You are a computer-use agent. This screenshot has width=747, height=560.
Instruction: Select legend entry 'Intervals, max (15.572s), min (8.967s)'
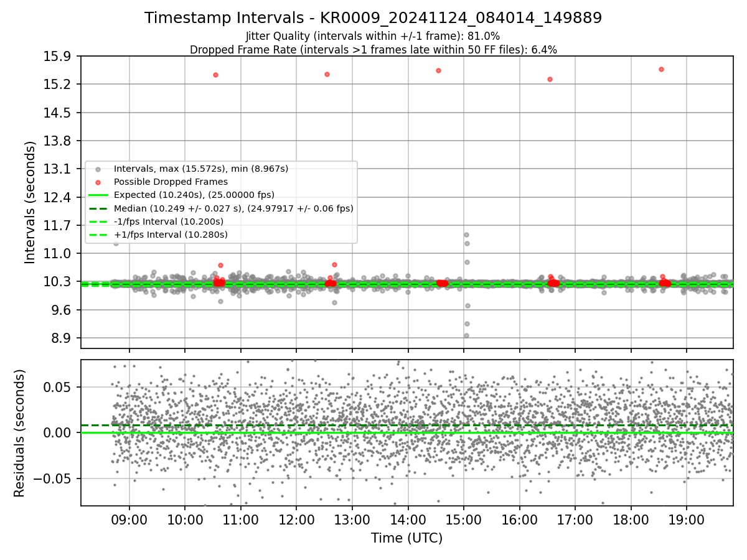click(201, 169)
